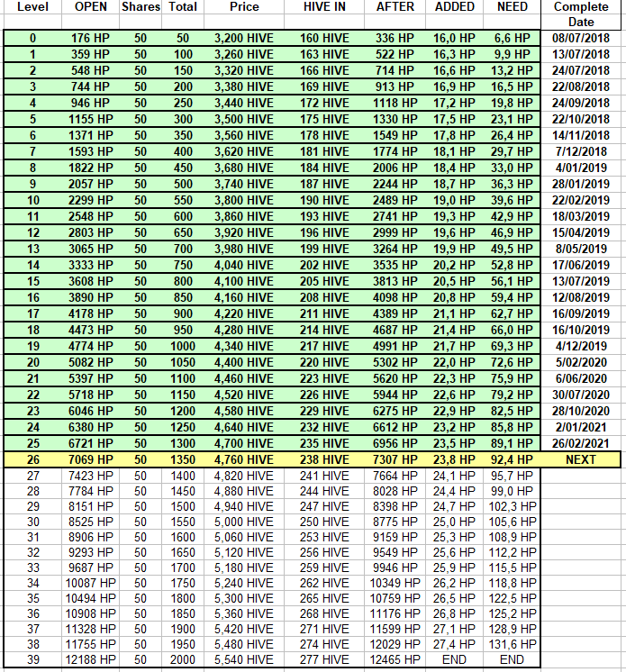Click the Total cell 2000
Image resolution: width=626 pixels, height=672 pixels.
pyautogui.click(x=183, y=660)
